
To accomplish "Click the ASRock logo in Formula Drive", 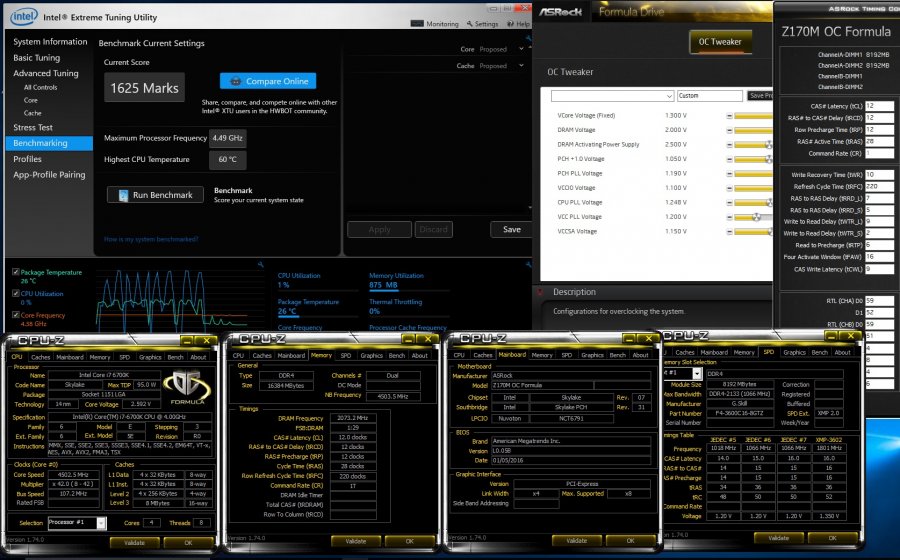I will [x=560, y=11].
